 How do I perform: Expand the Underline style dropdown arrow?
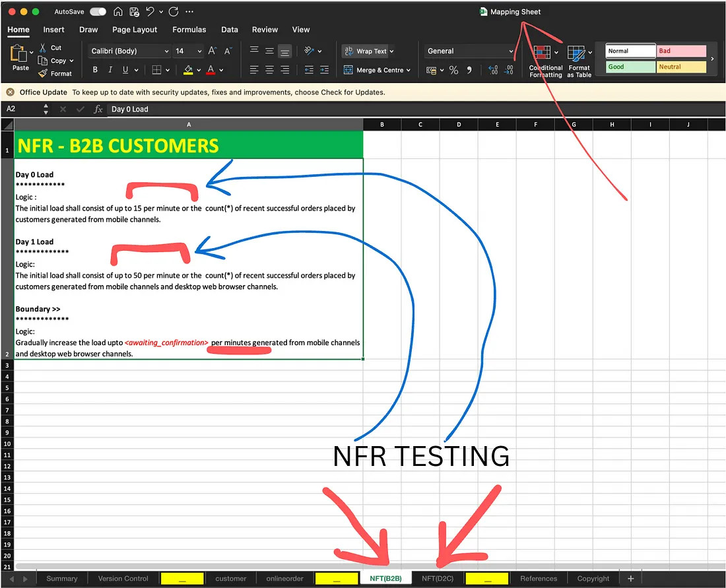(137, 70)
